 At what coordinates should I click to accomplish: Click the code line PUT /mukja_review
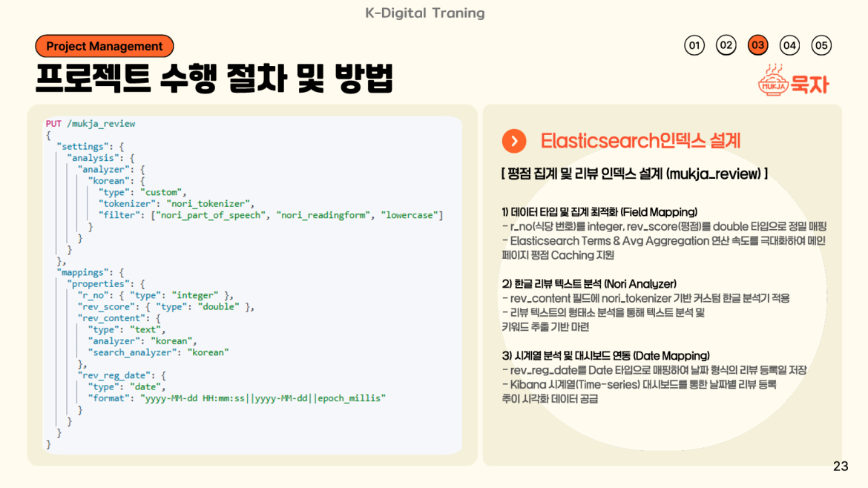click(91, 123)
